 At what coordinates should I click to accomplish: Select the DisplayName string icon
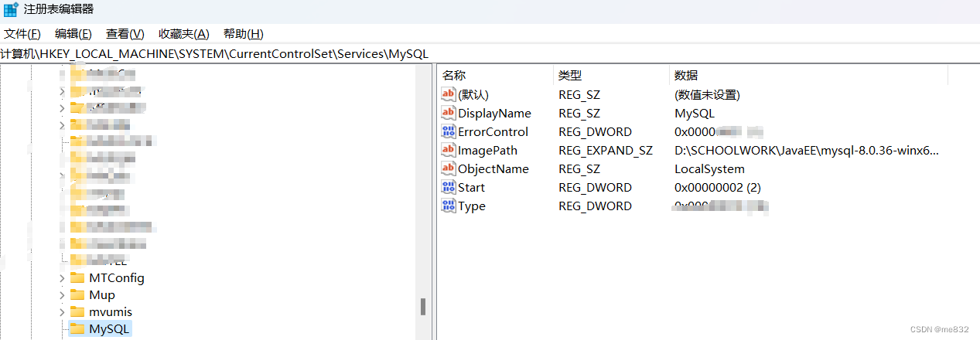[x=449, y=113]
